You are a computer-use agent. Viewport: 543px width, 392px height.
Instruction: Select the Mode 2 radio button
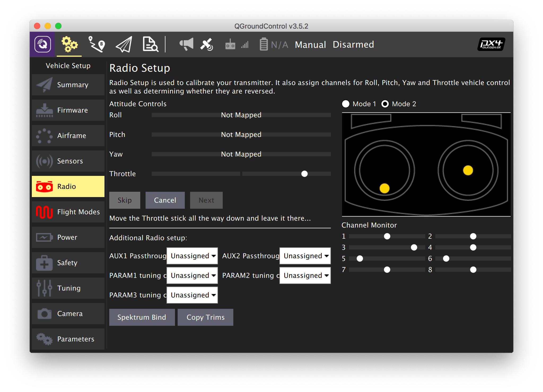(385, 104)
